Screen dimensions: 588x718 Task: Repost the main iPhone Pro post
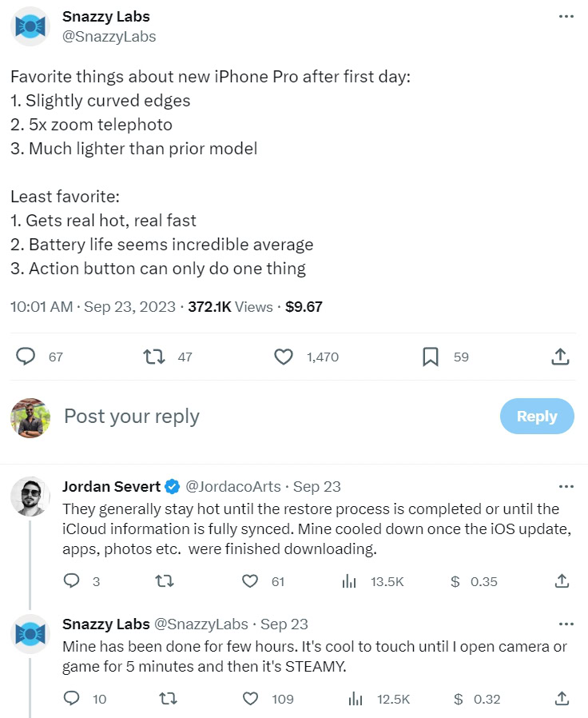click(154, 357)
